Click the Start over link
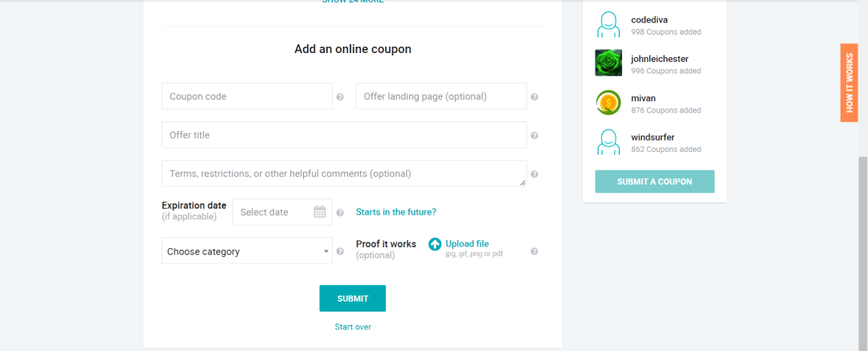 353,327
